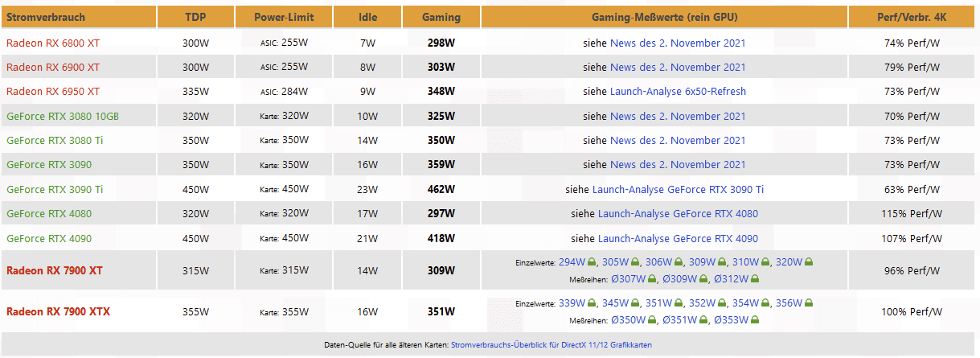Open the Stromverbrauchs-Überblick für DirectX 11/12 Grafikkarten link
The image size is (980, 358).
[x=552, y=344]
